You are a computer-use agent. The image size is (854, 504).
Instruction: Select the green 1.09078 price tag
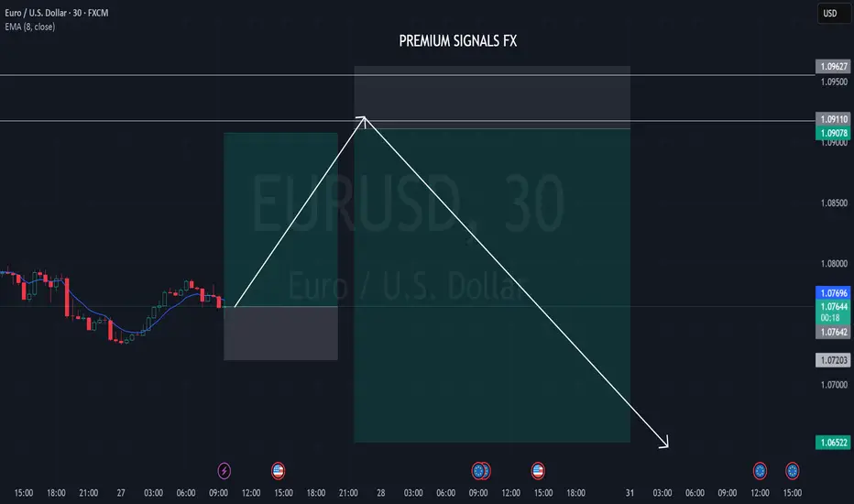[833, 133]
